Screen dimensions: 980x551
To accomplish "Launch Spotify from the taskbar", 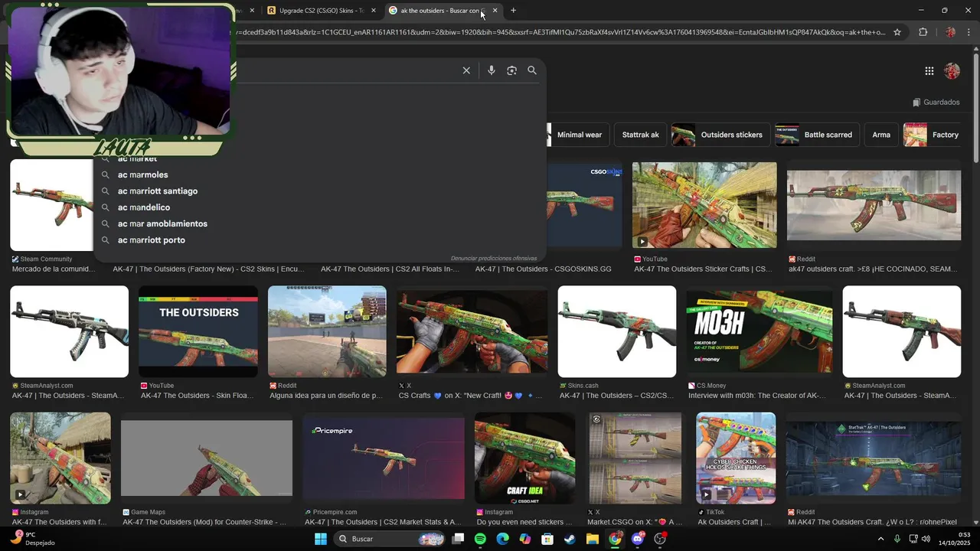I will tap(480, 539).
